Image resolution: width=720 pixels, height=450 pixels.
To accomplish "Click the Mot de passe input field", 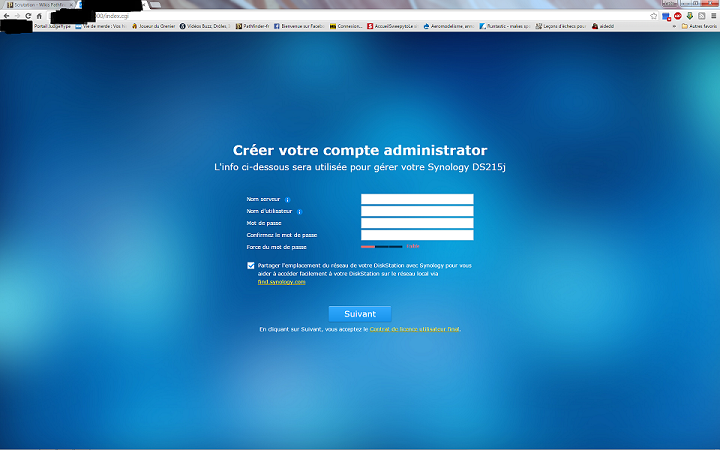I will tap(417, 223).
